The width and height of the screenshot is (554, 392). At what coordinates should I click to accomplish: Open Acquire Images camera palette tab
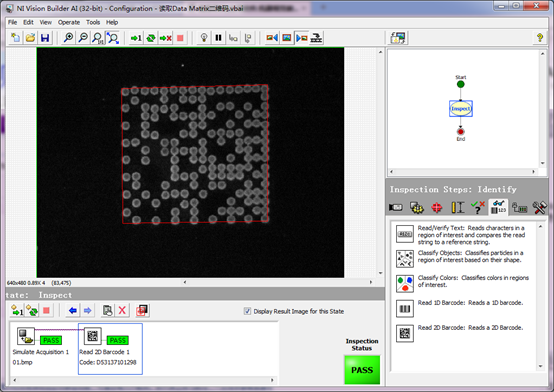click(396, 207)
